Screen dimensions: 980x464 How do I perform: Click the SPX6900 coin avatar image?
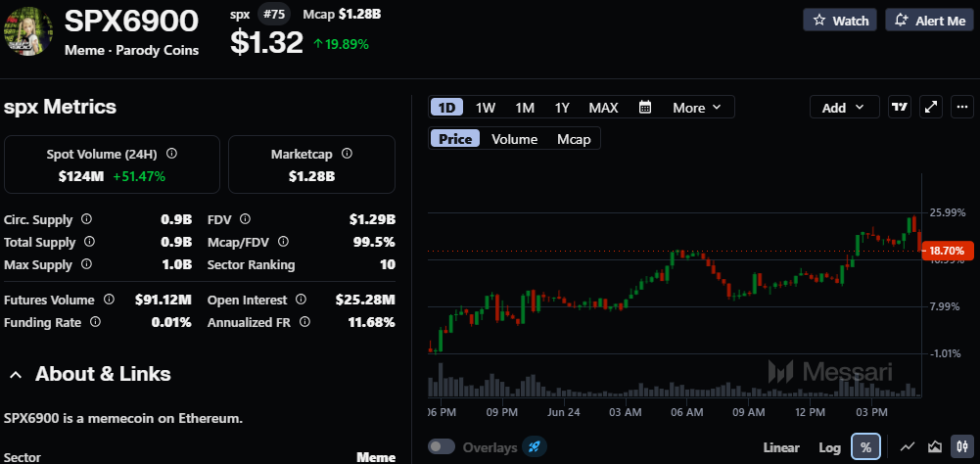(x=28, y=31)
